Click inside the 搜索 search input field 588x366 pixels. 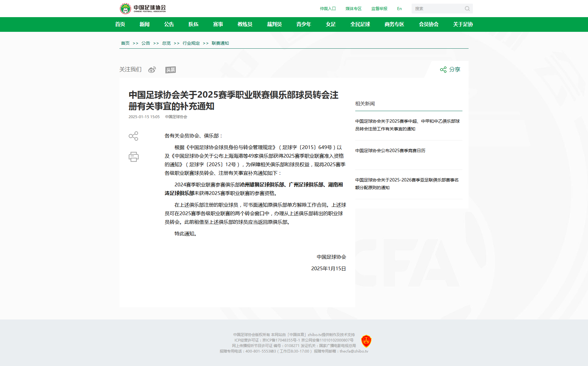(x=438, y=8)
